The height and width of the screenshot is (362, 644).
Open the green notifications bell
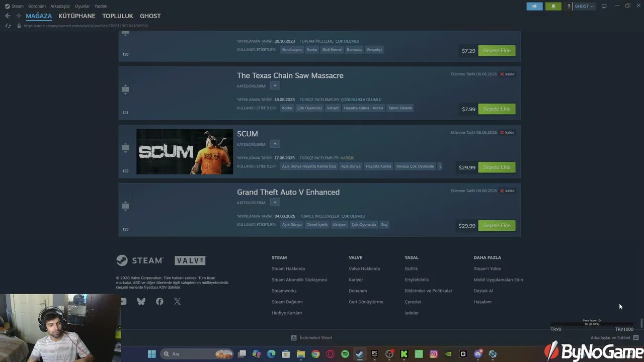click(553, 6)
